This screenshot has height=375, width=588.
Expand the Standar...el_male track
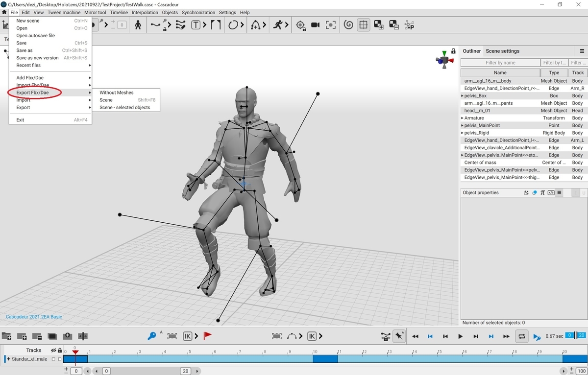pos(8,359)
